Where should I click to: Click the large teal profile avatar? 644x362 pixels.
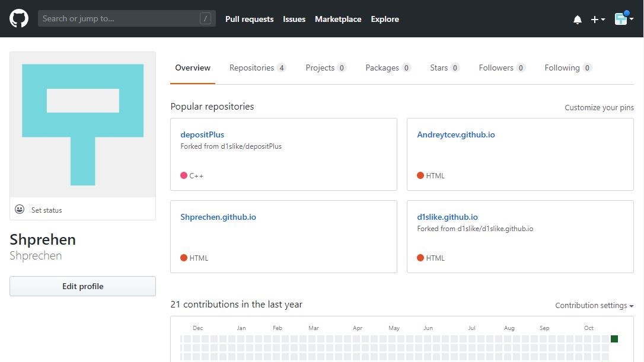coord(82,124)
